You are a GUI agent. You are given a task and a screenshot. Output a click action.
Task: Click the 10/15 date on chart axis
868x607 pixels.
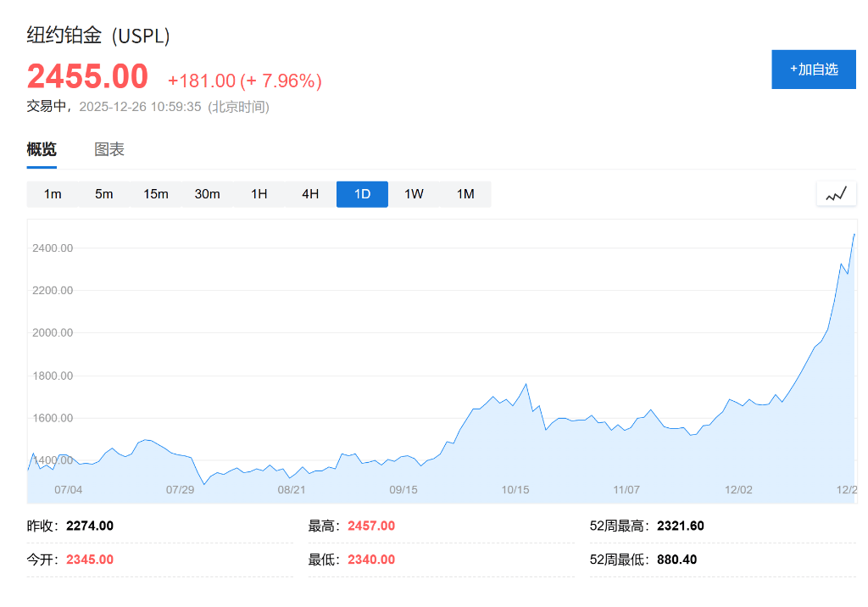point(515,490)
